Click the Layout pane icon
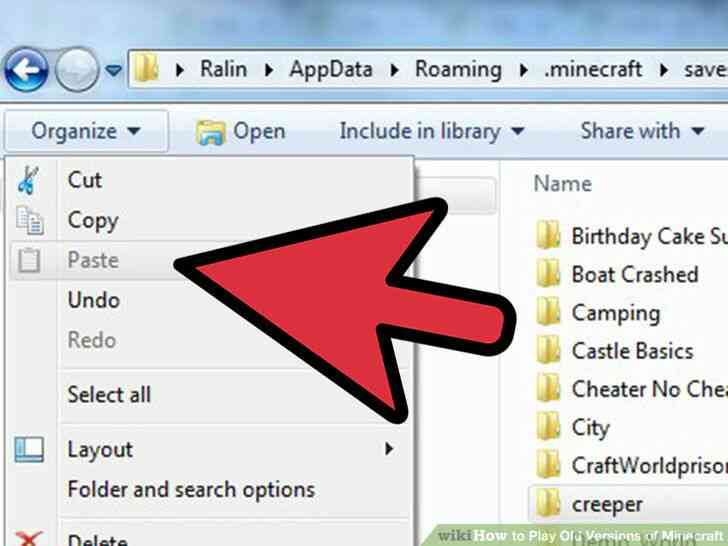 (x=29, y=449)
